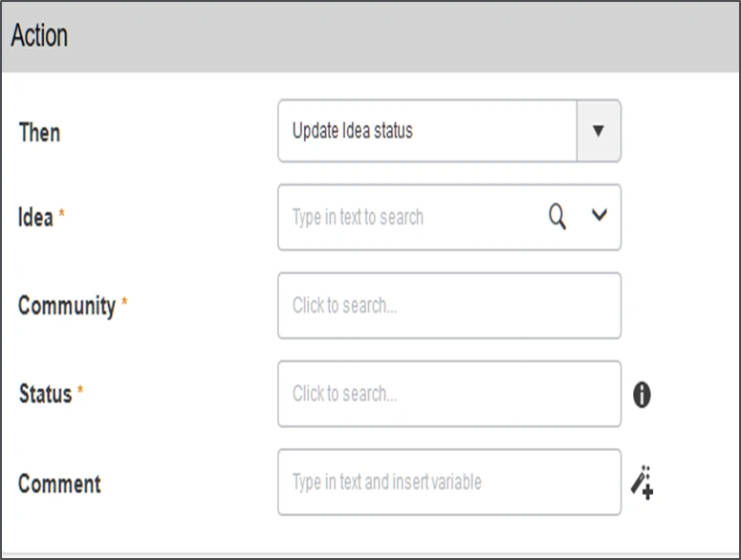The image size is (741, 560).
Task: Click the insert variable wand icon
Action: (x=642, y=483)
